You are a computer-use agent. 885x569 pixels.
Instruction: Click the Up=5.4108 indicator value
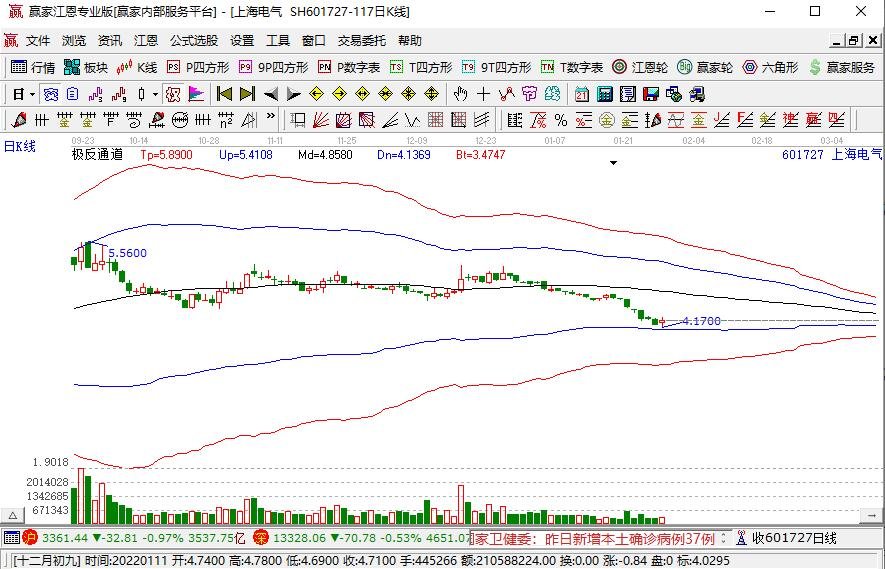pyautogui.click(x=246, y=154)
